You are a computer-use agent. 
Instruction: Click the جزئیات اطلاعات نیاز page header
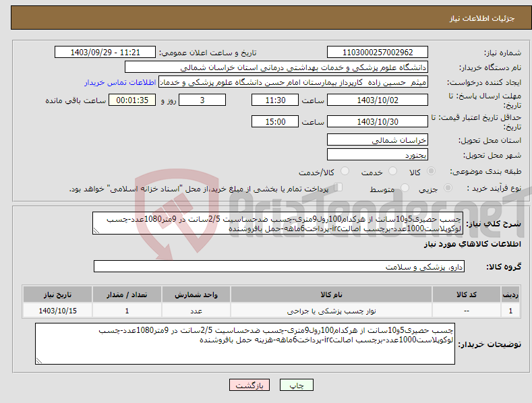pyautogui.click(x=482, y=18)
